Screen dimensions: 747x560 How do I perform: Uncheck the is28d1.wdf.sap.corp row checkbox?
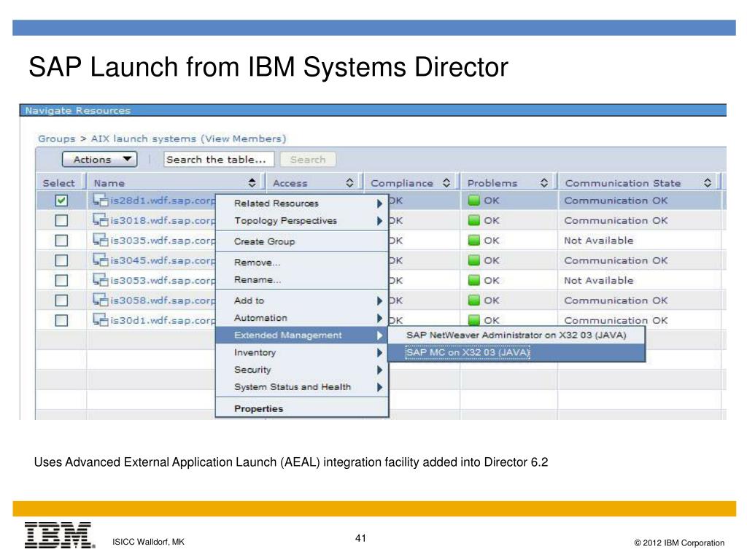click(x=61, y=201)
